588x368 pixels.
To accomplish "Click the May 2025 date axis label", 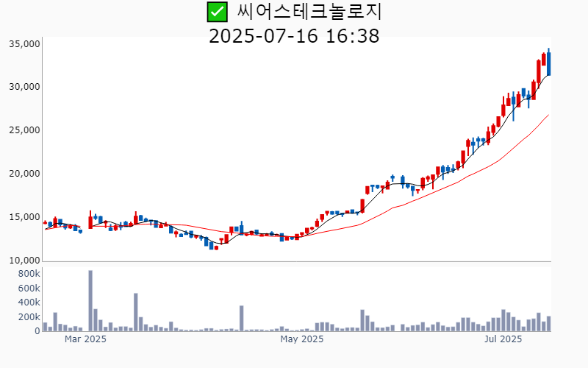I will [x=302, y=339].
